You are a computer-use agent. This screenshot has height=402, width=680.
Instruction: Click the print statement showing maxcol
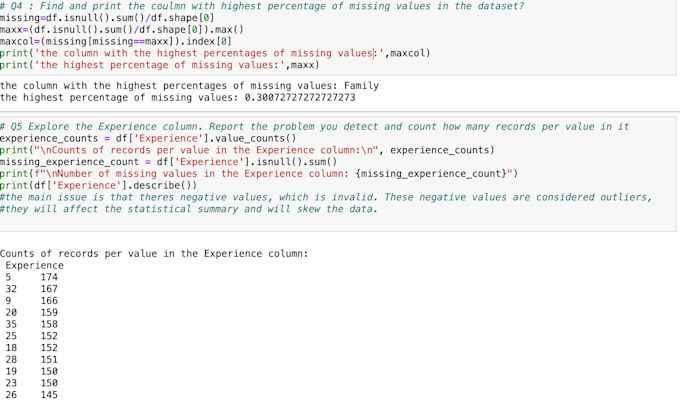click(x=215, y=53)
